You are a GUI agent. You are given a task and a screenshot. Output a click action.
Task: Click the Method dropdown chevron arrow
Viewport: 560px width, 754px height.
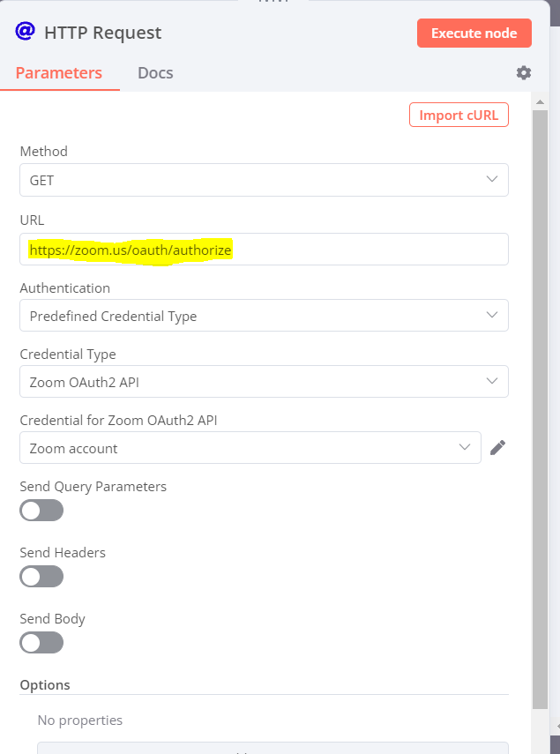pyautogui.click(x=492, y=180)
